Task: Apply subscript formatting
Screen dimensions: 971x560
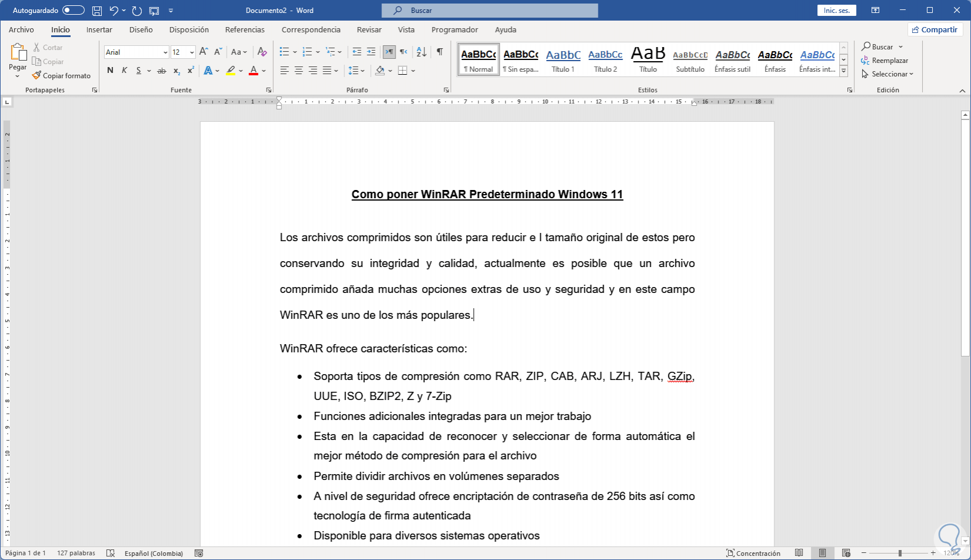Action: point(177,71)
